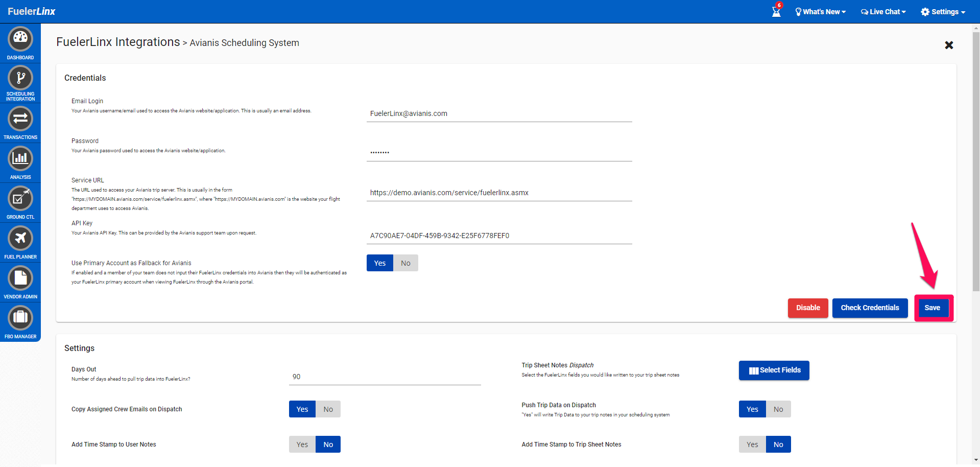980x467 pixels.
Task: Open the Fuel Planner airplane icon
Action: [20, 238]
